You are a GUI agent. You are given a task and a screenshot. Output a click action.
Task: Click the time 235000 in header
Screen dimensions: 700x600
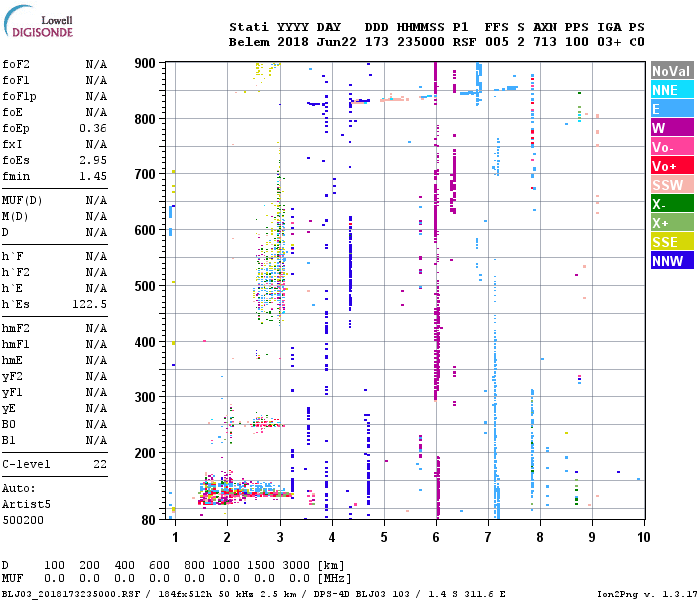coord(421,42)
